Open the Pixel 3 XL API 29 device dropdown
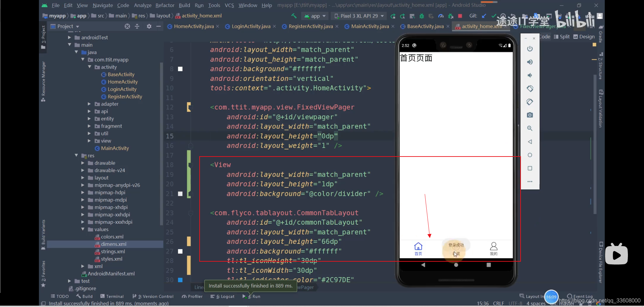The width and height of the screenshot is (644, 307). pos(359,16)
